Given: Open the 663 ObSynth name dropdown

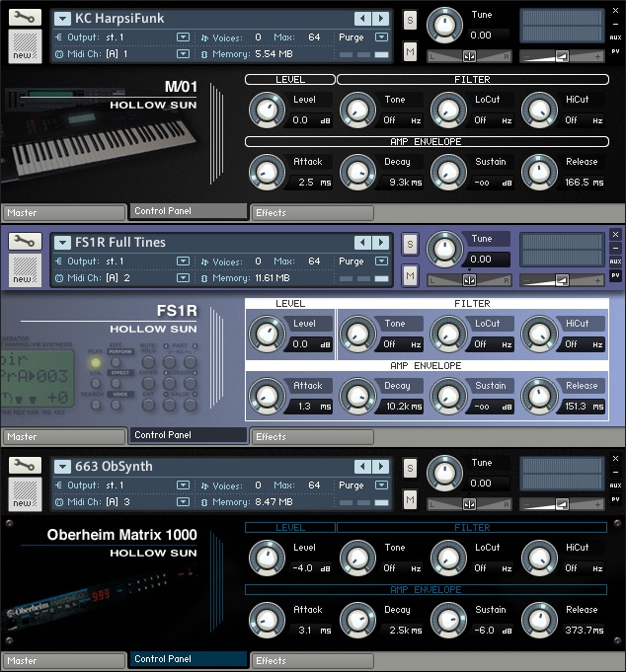Looking at the screenshot, I should coord(62,467).
